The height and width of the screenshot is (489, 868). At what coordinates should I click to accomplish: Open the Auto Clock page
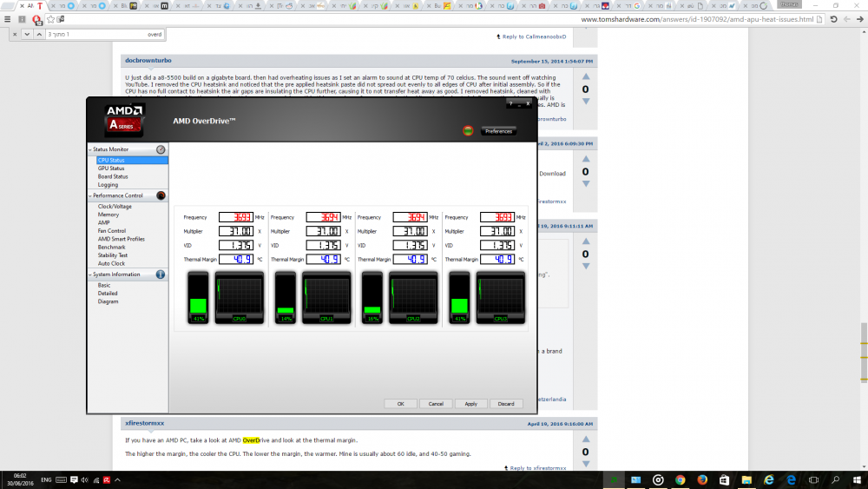(x=111, y=263)
